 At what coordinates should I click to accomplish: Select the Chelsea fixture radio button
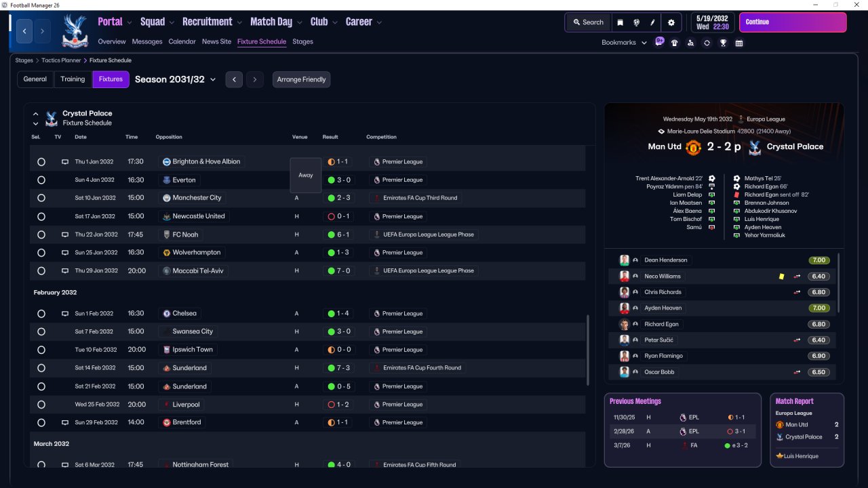[41, 314]
